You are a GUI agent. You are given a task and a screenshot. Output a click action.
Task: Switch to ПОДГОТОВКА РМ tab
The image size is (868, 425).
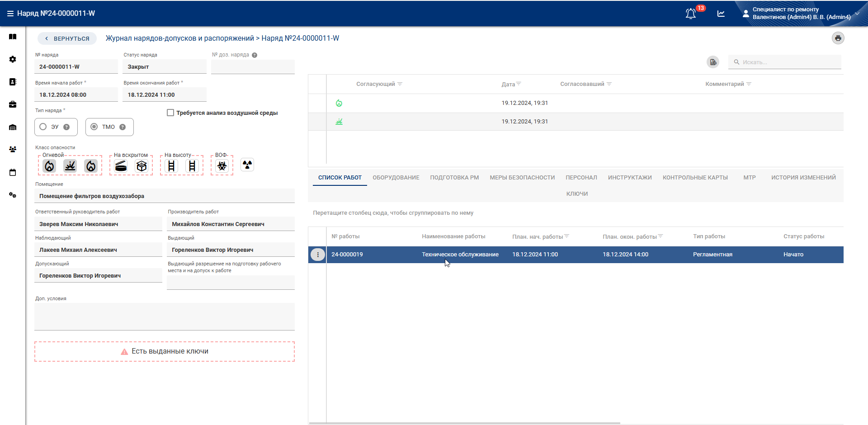coord(454,178)
